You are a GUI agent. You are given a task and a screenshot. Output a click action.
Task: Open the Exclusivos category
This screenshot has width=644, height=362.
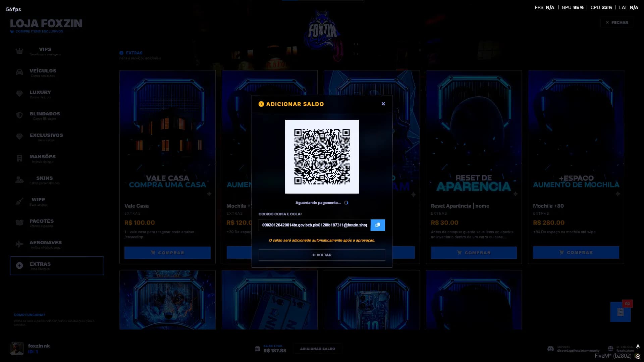(x=57, y=137)
